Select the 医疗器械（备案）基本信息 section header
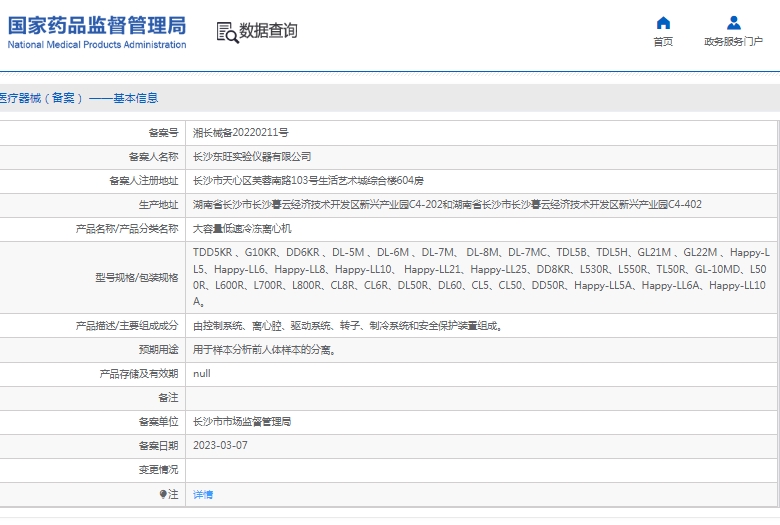 (79, 98)
